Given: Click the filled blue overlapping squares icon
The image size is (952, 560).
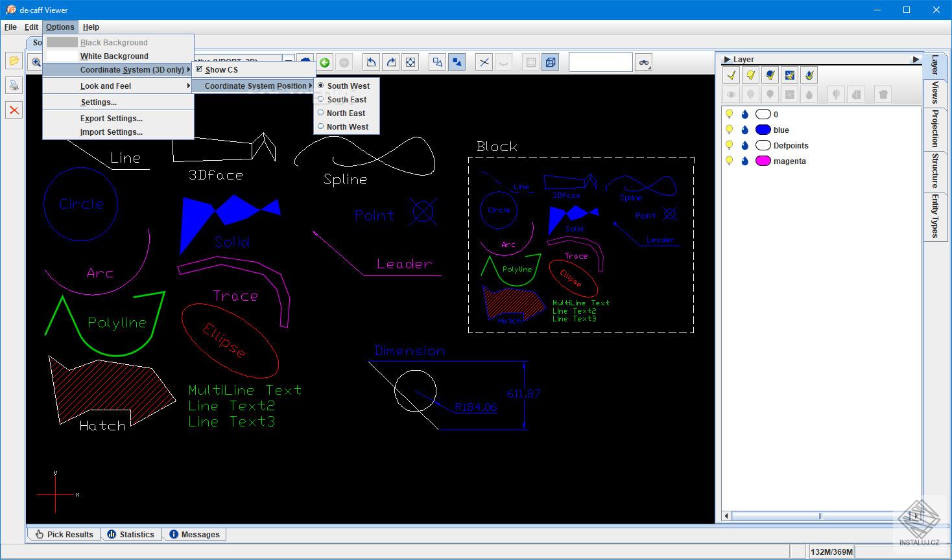Looking at the screenshot, I should tap(457, 62).
